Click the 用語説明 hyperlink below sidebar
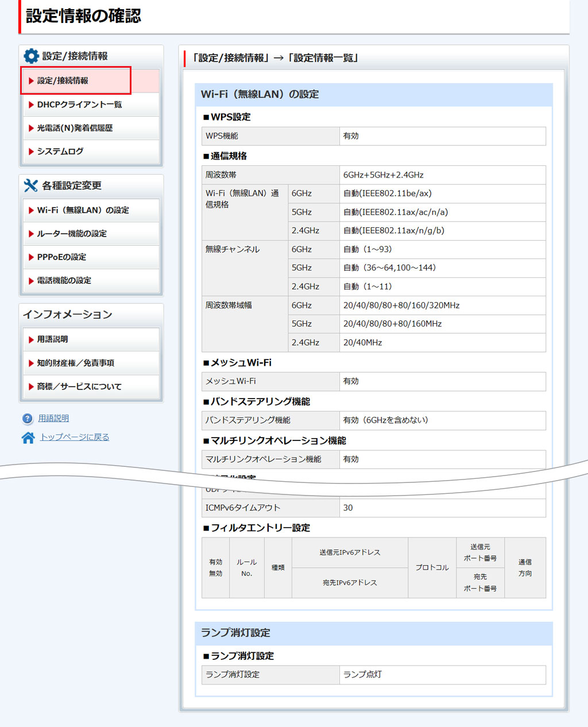 click(53, 419)
